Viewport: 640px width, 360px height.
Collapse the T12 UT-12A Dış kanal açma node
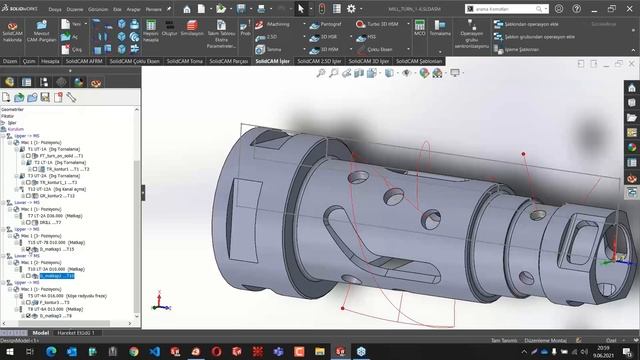tap(17, 189)
